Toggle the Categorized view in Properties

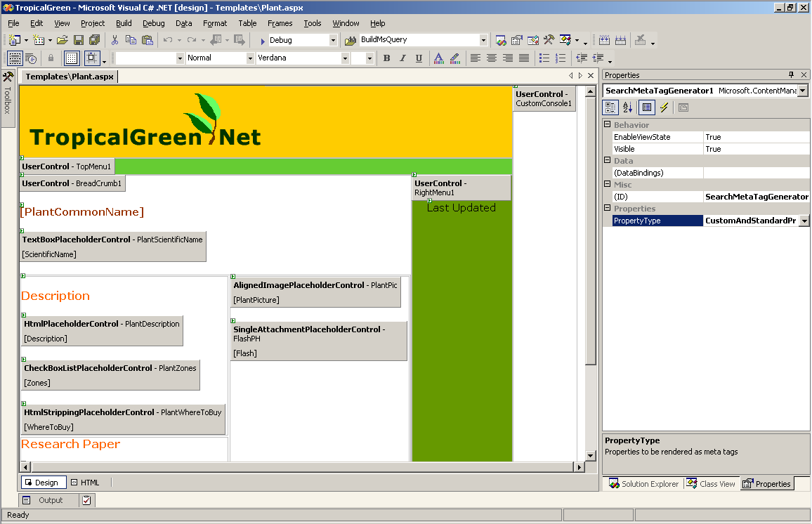pyautogui.click(x=611, y=107)
